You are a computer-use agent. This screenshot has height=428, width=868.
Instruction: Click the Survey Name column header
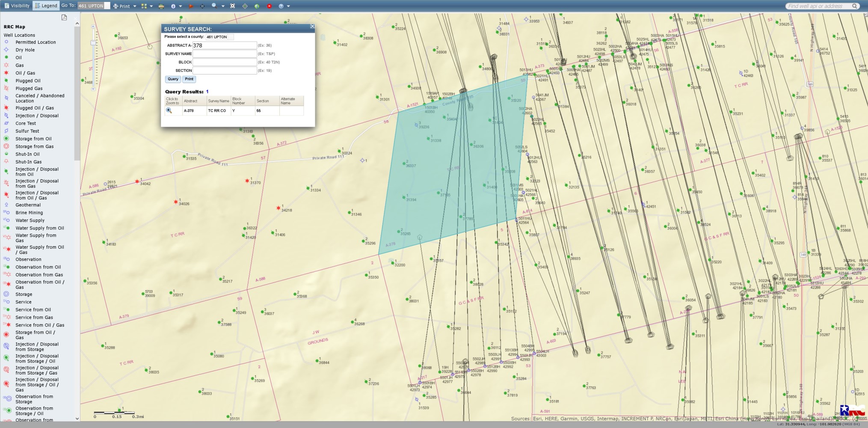coord(219,101)
